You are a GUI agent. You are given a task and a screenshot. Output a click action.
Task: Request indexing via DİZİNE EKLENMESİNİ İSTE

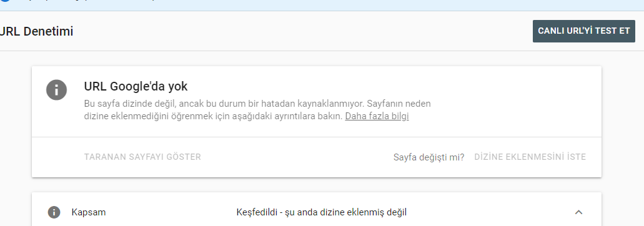click(x=530, y=157)
